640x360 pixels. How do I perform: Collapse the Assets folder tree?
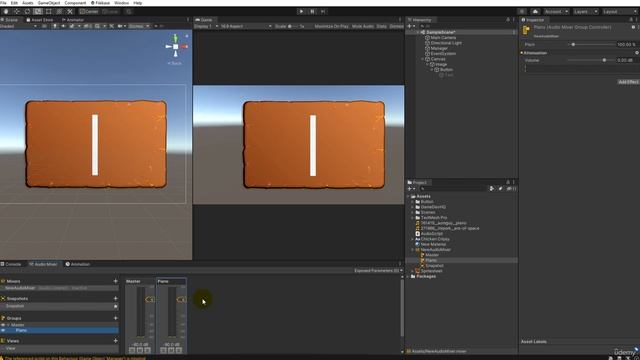[408, 196]
